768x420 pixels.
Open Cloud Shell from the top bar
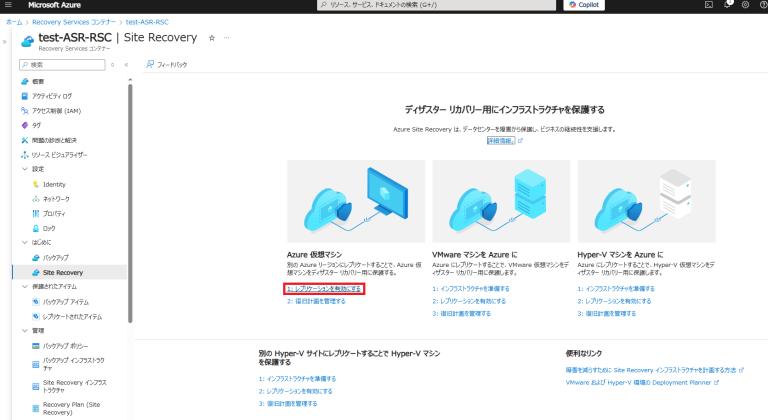click(708, 5)
